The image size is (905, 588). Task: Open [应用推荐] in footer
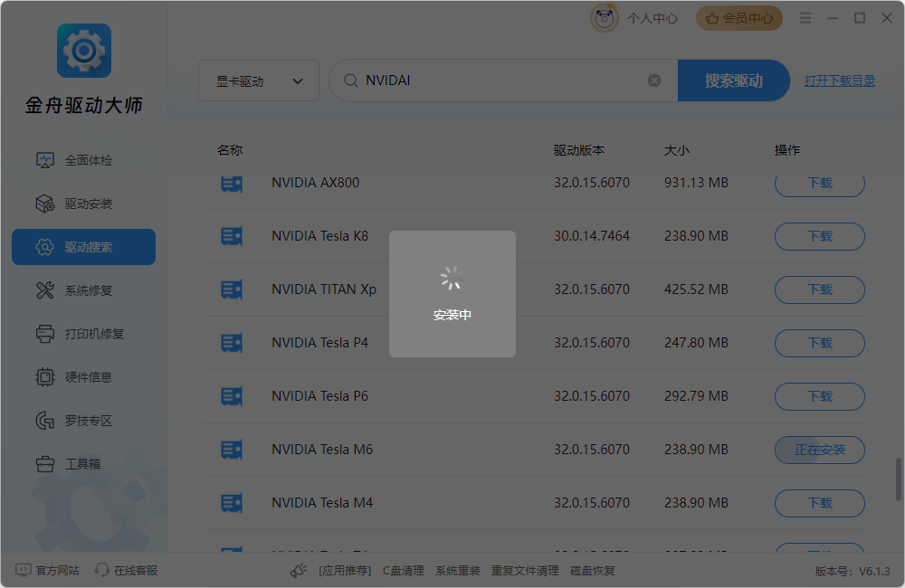point(345,571)
